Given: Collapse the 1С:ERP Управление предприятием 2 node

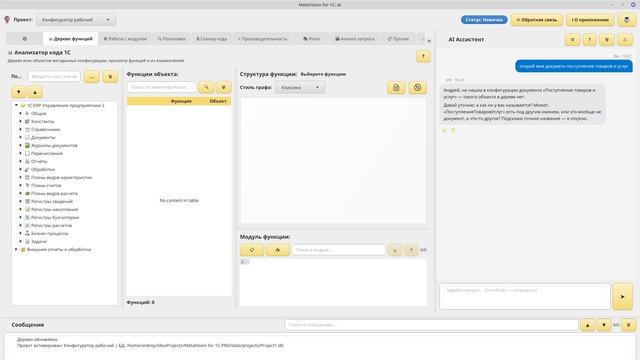Looking at the screenshot, I should point(16,105).
